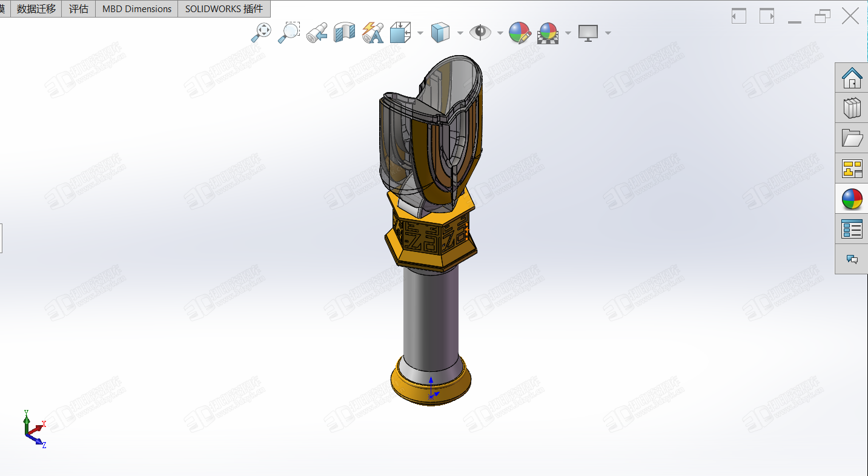
Task: Click the Apply Scene icon
Action: [548, 33]
